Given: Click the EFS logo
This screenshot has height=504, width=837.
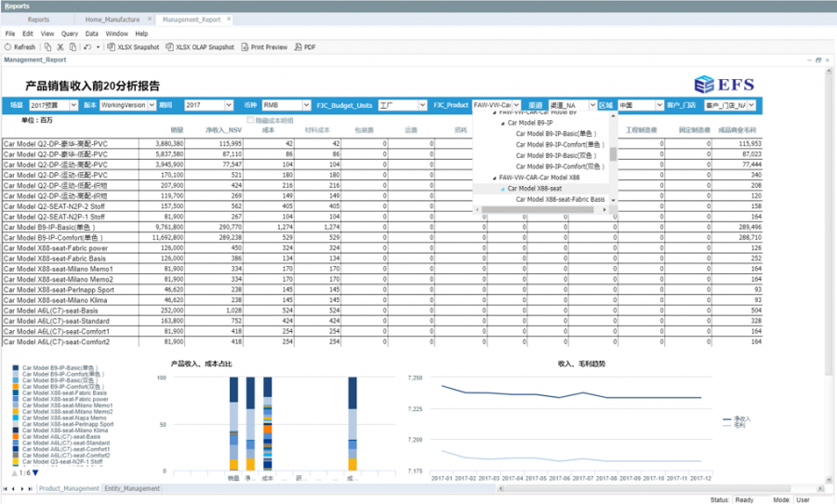Looking at the screenshot, I should 724,85.
